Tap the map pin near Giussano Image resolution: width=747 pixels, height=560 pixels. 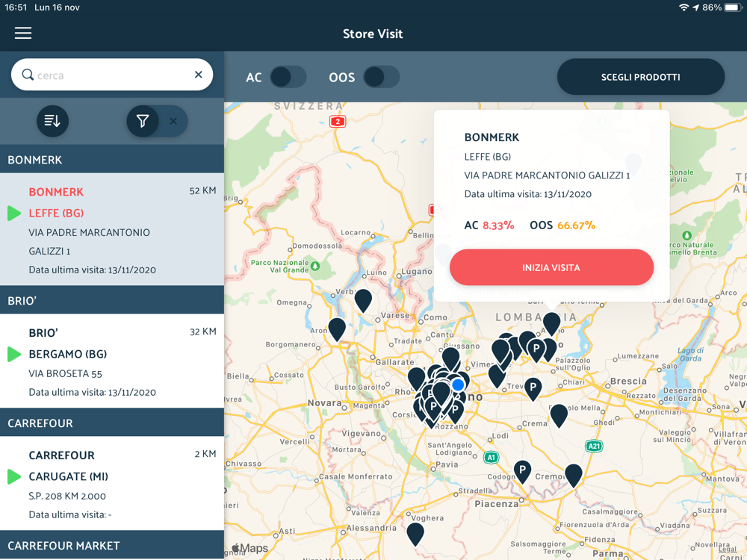450,358
